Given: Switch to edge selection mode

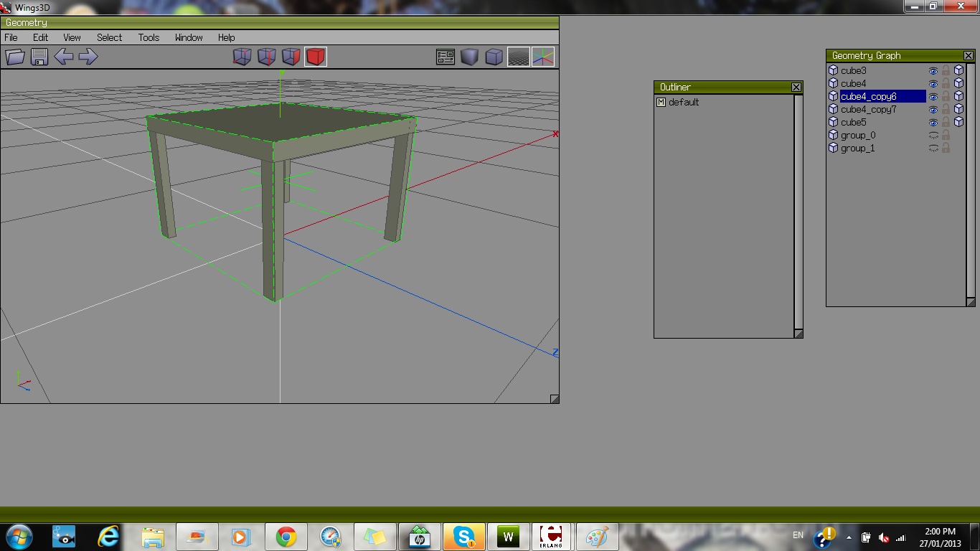Looking at the screenshot, I should coord(267,57).
